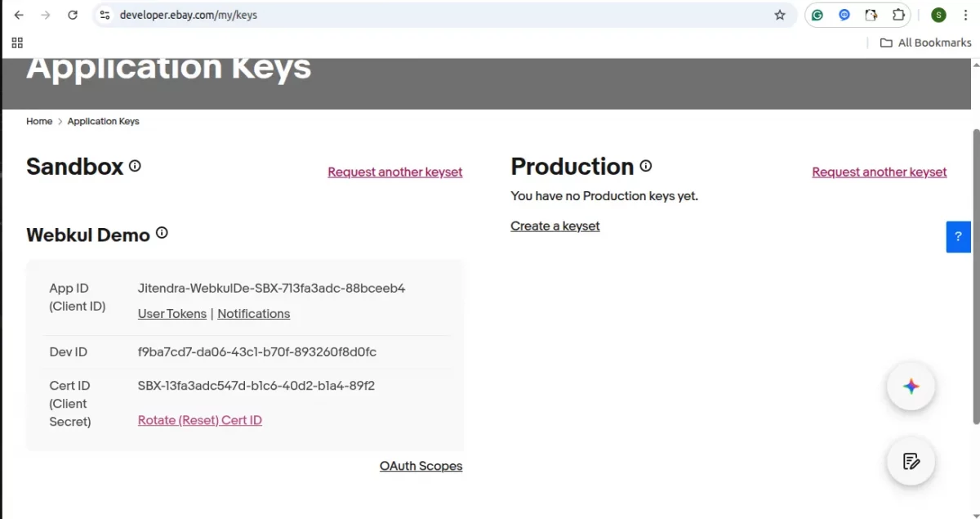Click Rotate (Reset) Cert ID

[199, 419]
